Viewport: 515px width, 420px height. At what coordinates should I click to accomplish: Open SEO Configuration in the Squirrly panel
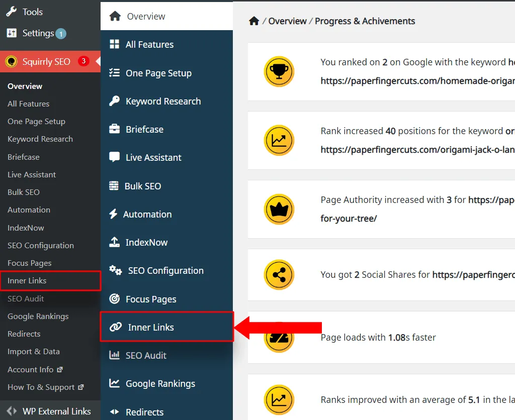(x=166, y=270)
